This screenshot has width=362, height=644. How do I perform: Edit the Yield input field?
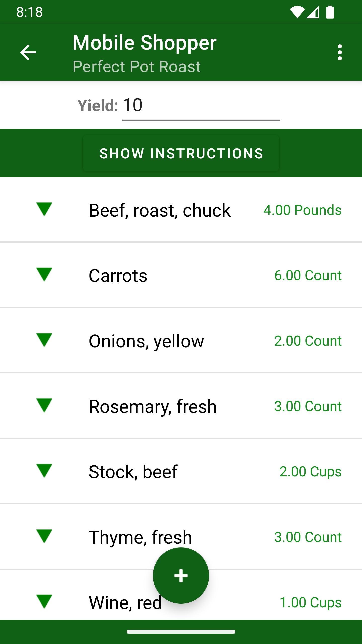(201, 106)
